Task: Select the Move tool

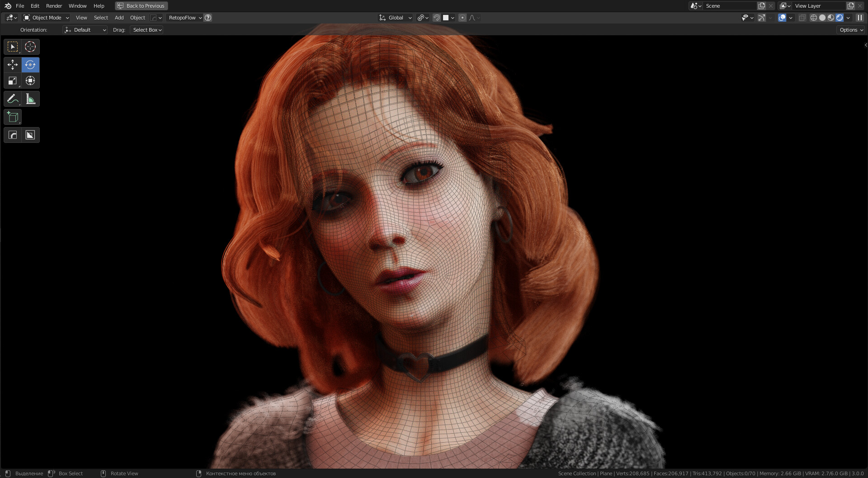Action: tap(12, 65)
